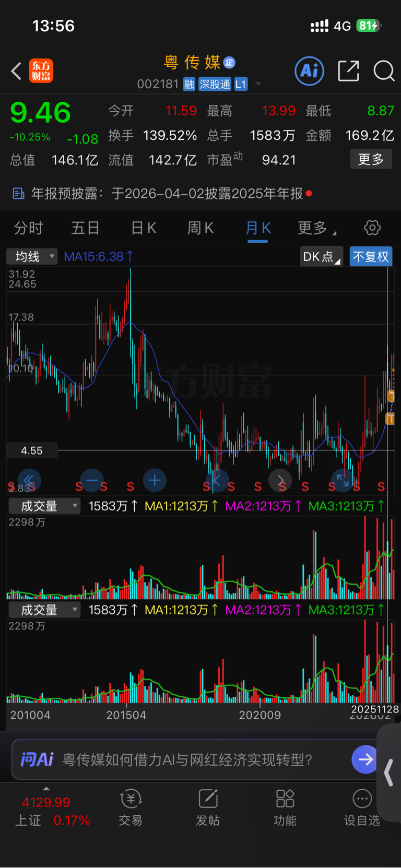The height and width of the screenshot is (868, 401).
Task: Tap the share export icon
Action: (x=349, y=71)
